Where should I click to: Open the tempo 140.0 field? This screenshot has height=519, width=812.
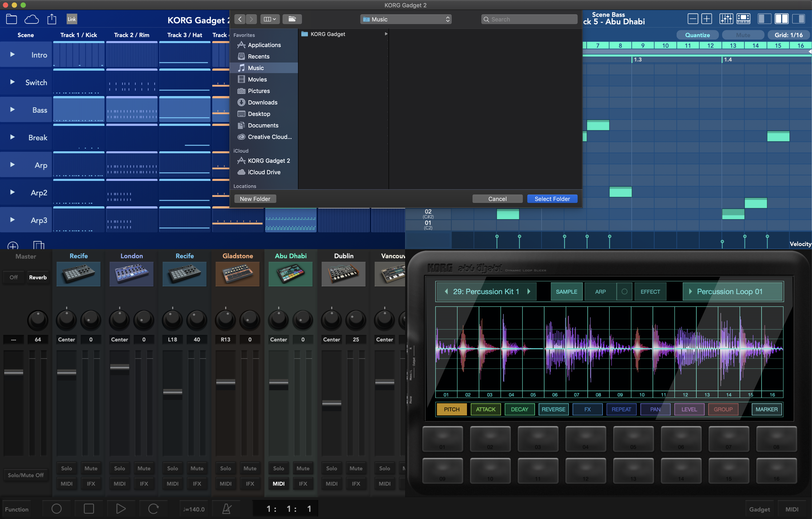[194, 509]
